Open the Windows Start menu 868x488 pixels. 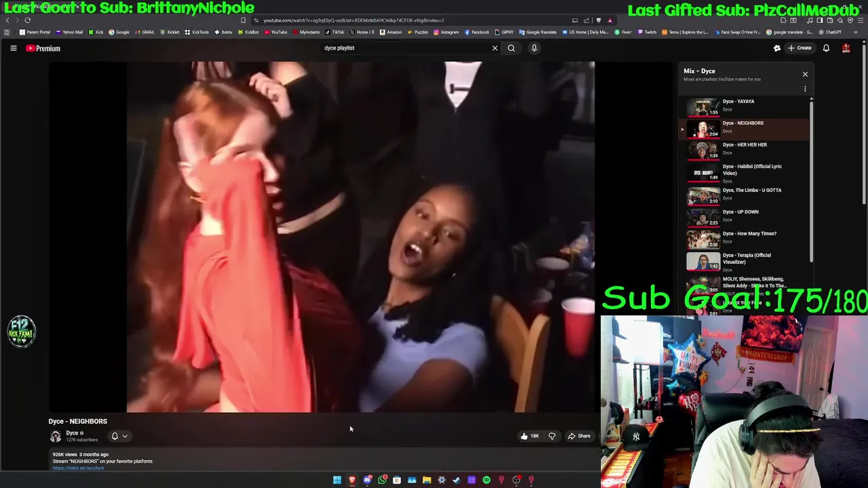tap(337, 480)
